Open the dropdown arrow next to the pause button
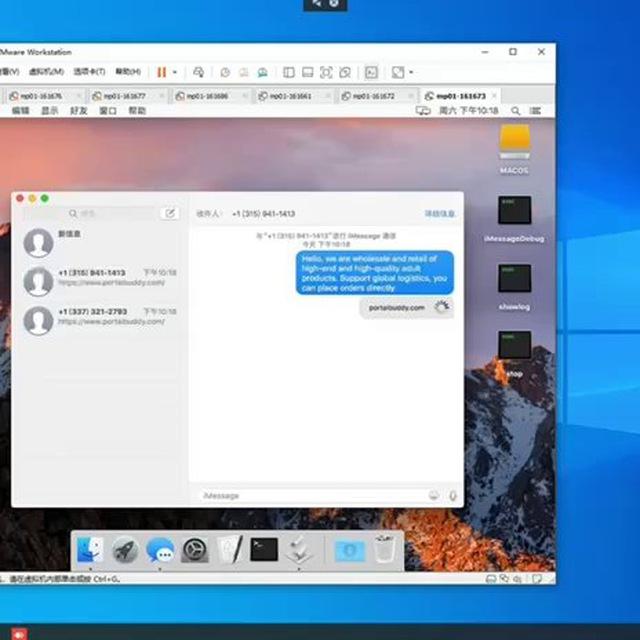This screenshot has height=640, width=640. 175,72
